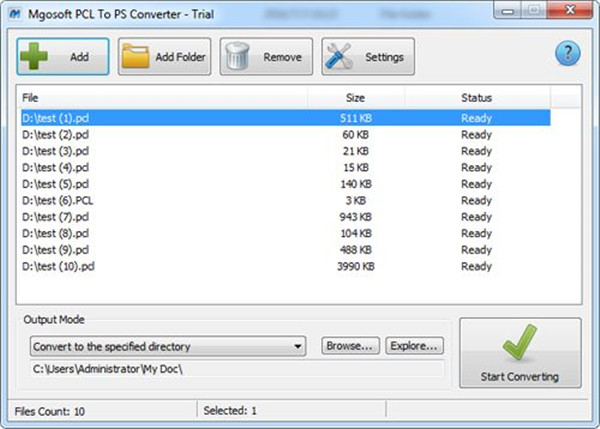Click the 3990 KB size cell
The height and width of the screenshot is (429, 600).
[x=355, y=266]
